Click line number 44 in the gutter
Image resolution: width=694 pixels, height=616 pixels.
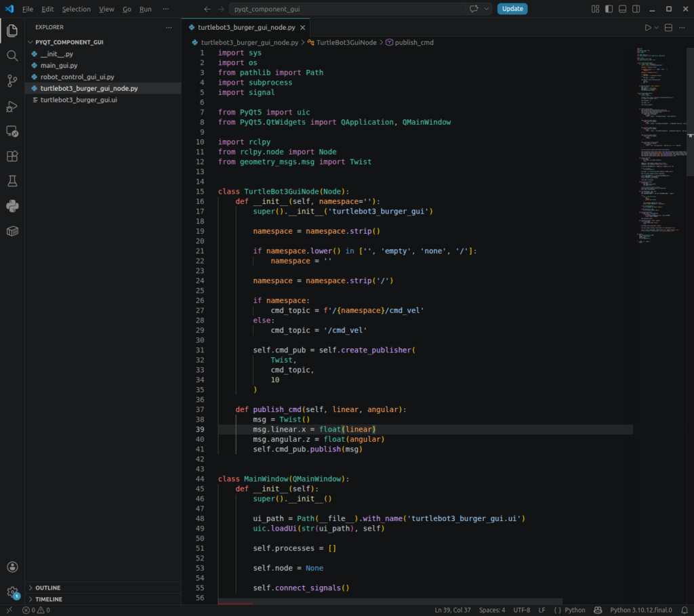[200, 479]
